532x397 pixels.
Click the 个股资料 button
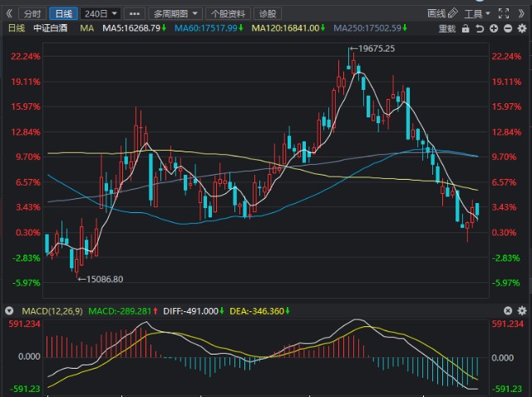coord(227,14)
